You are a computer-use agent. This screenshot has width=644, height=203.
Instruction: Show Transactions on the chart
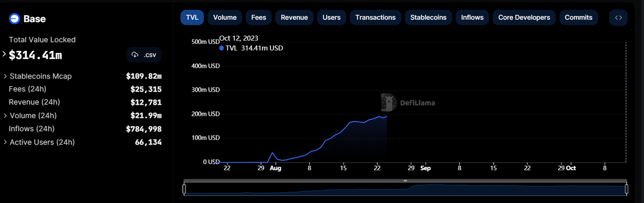pyautogui.click(x=375, y=18)
